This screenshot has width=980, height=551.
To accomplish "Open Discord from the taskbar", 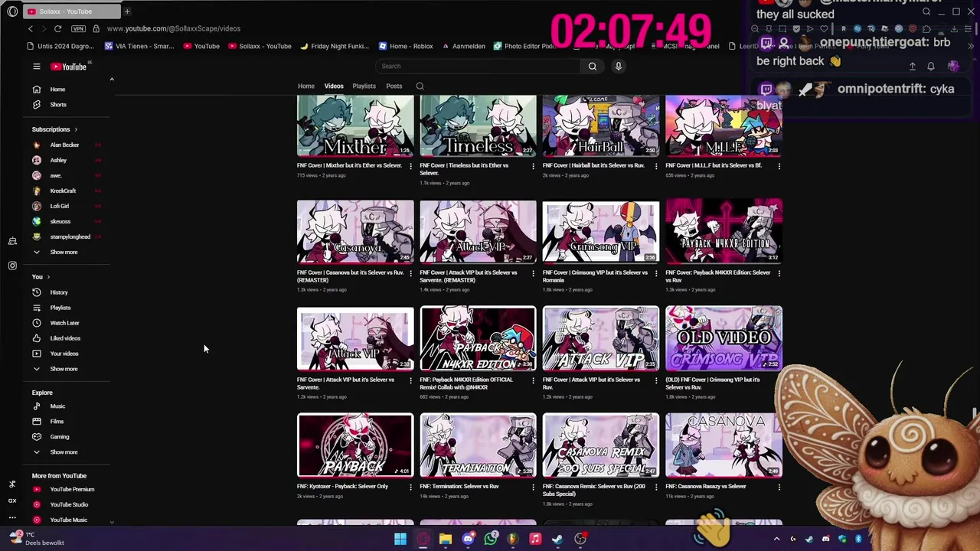I will tap(468, 540).
